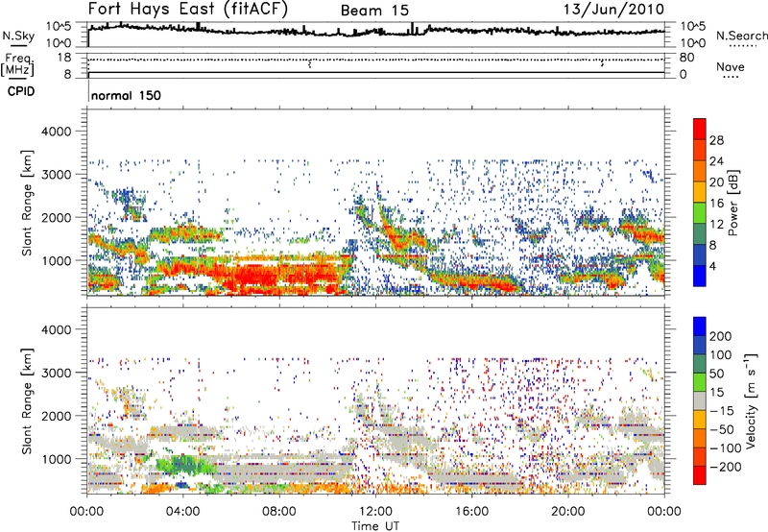Click the '28' label on power colorbar
The height and width of the screenshot is (532, 768).
click(x=716, y=140)
